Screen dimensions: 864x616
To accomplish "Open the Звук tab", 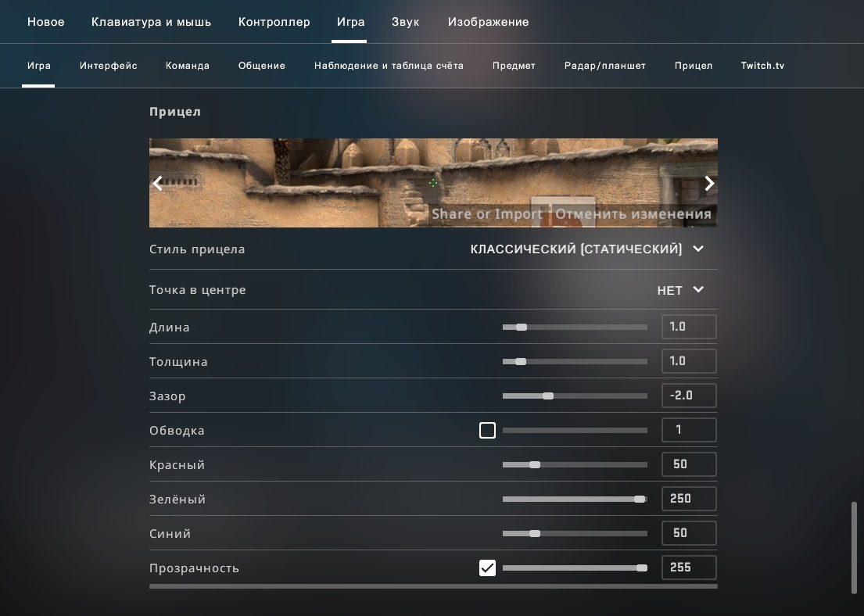I will click(x=405, y=22).
